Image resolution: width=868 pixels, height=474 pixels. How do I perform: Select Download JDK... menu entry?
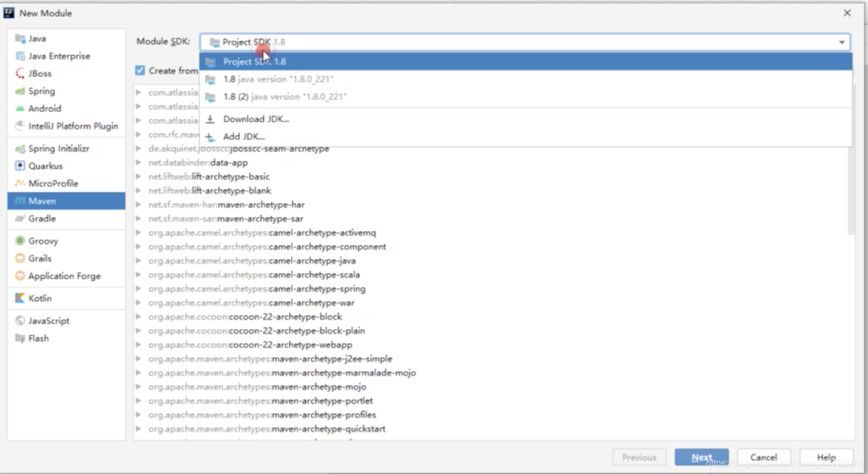pyautogui.click(x=525, y=119)
